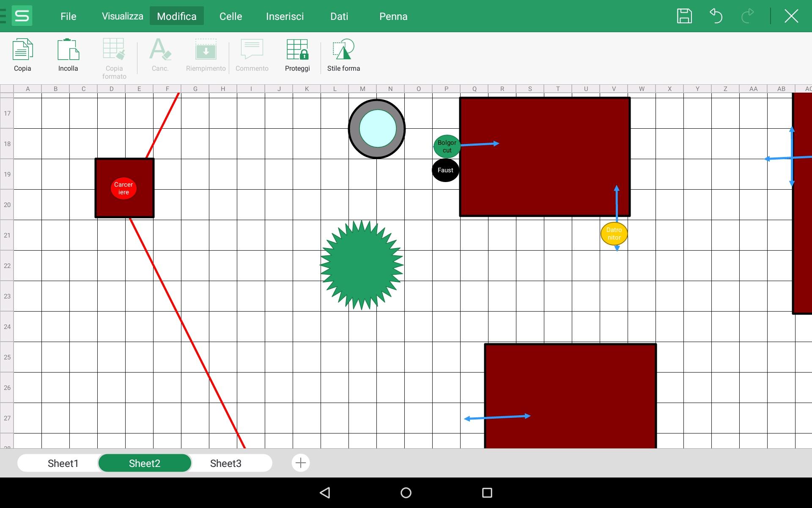Select the green starburst shape
This screenshot has width=812, height=508.
(x=362, y=265)
